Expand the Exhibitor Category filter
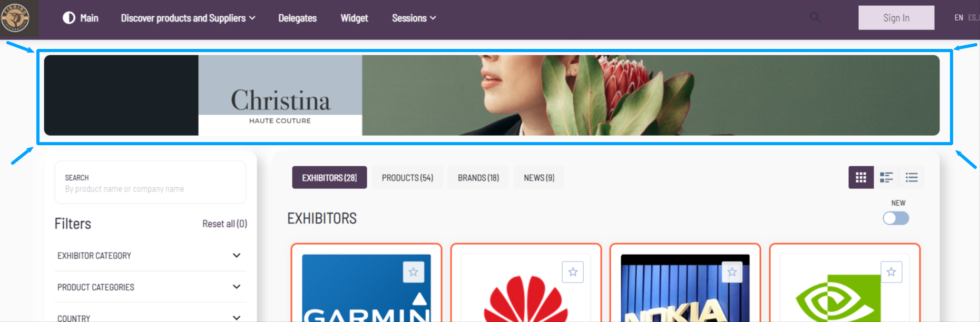The image size is (980, 322). (150, 256)
